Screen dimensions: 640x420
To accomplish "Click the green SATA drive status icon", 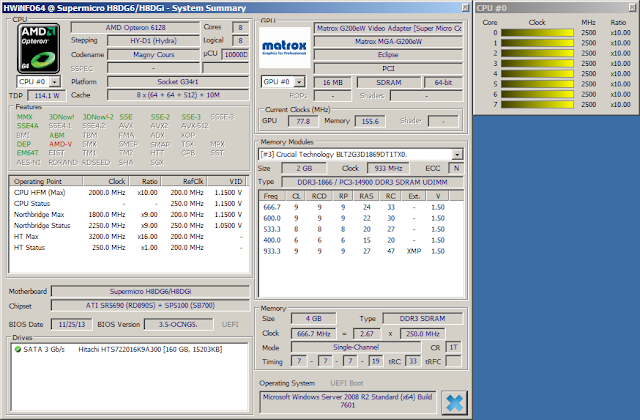I will click(x=18, y=349).
